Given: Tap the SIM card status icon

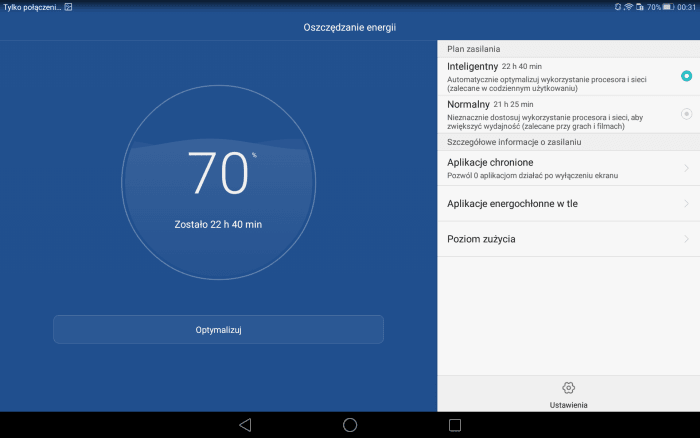Looking at the screenshot, I should (640, 7).
